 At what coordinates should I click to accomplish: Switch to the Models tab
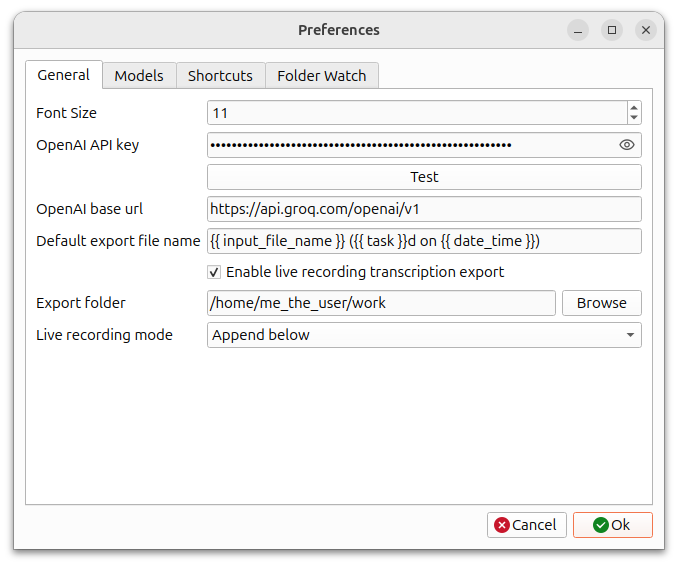[139, 76]
